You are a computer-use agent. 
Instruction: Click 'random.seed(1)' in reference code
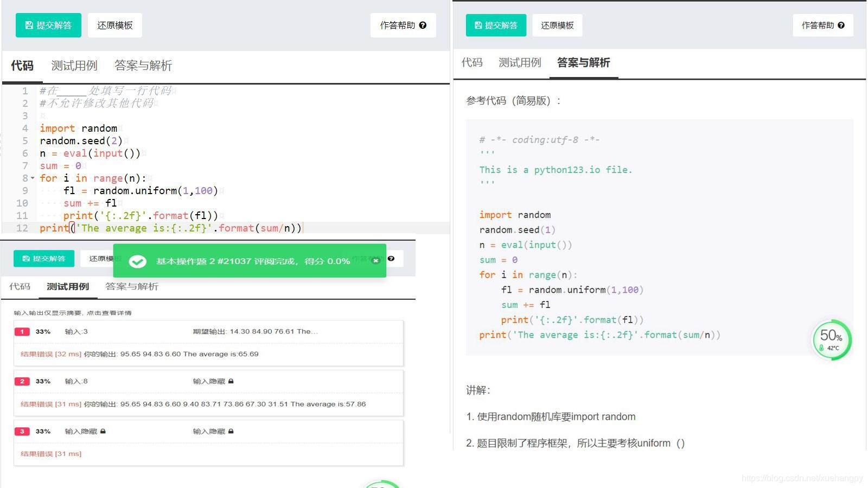click(517, 230)
